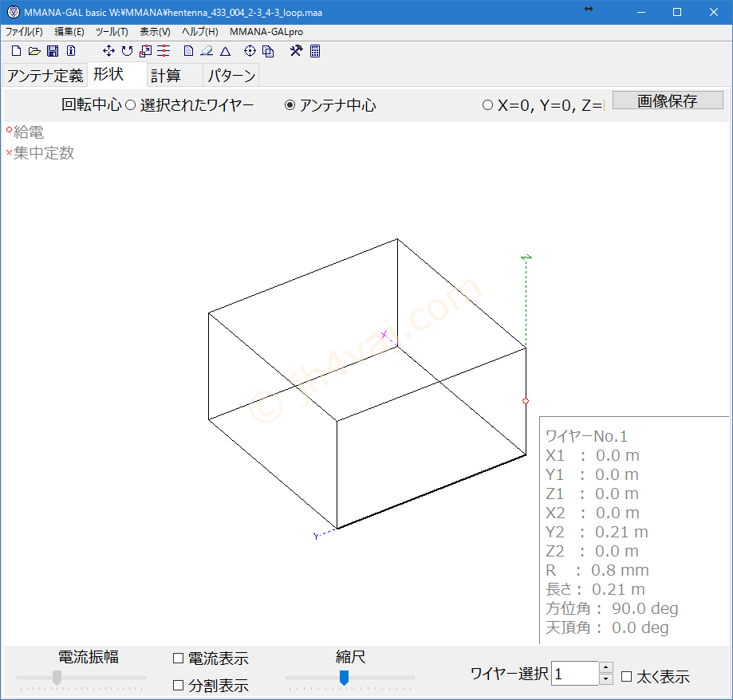Open the ヘルプ(H) menu

point(200,32)
